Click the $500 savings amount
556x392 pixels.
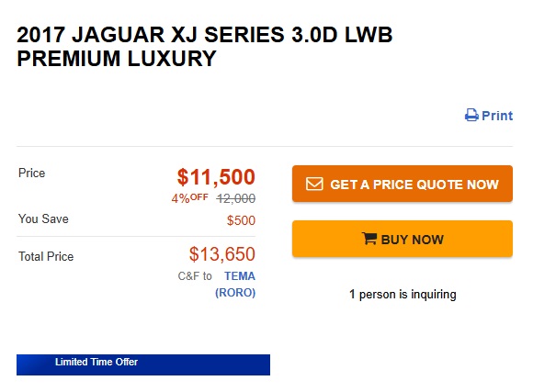(x=241, y=220)
